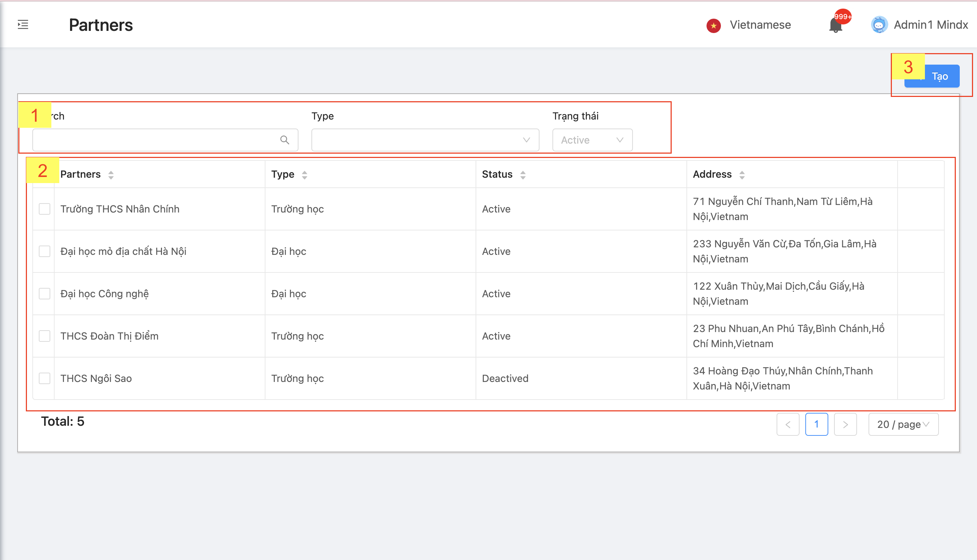The height and width of the screenshot is (560, 977).
Task: Sort table by Status column arrows
Action: pos(523,175)
